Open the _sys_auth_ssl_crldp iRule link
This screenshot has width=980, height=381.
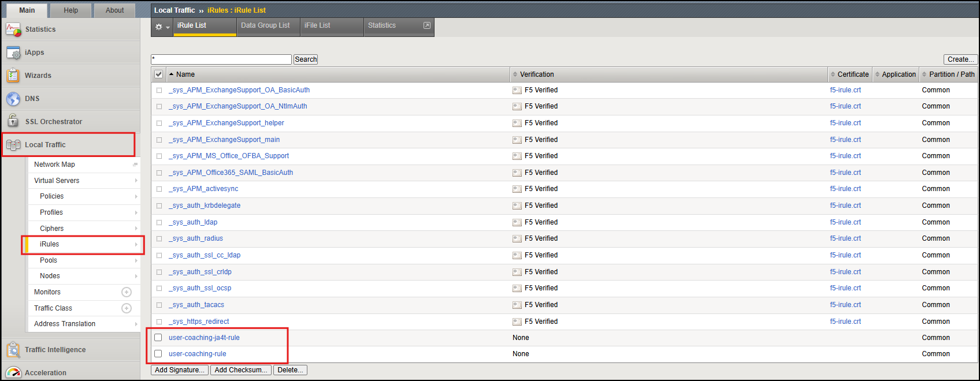(200, 272)
